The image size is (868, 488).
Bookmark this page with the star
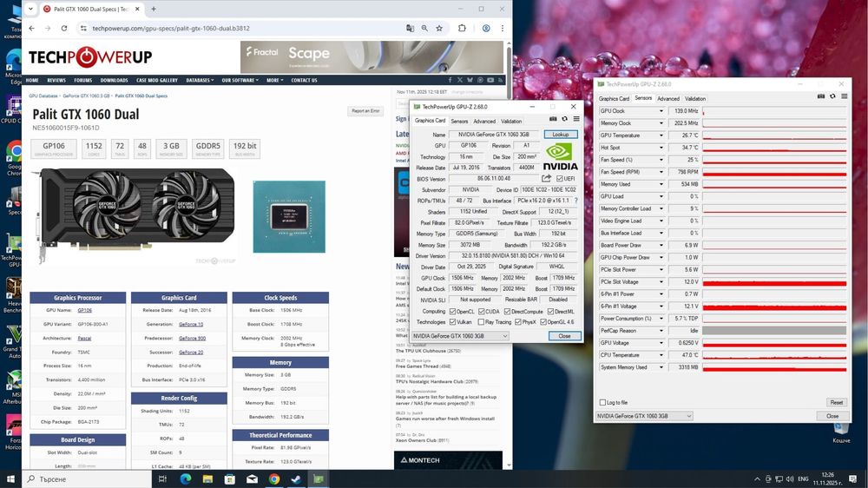click(439, 29)
